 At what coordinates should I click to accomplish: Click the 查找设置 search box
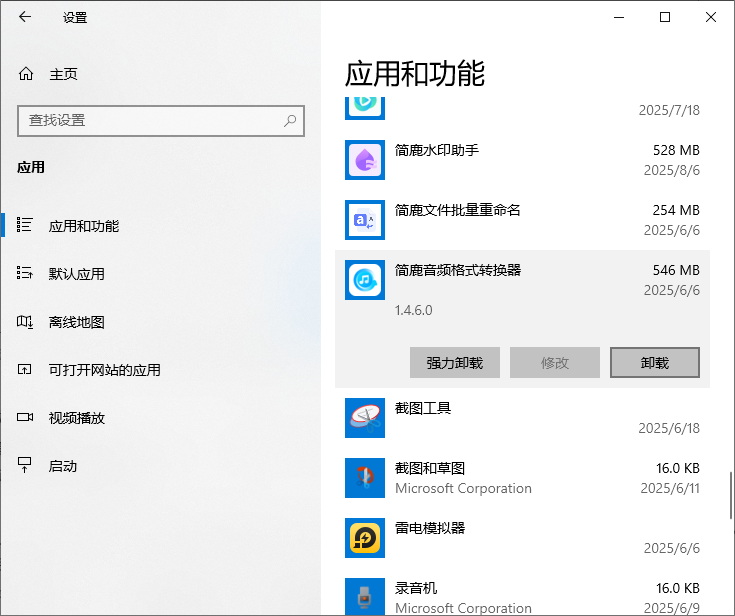161,121
